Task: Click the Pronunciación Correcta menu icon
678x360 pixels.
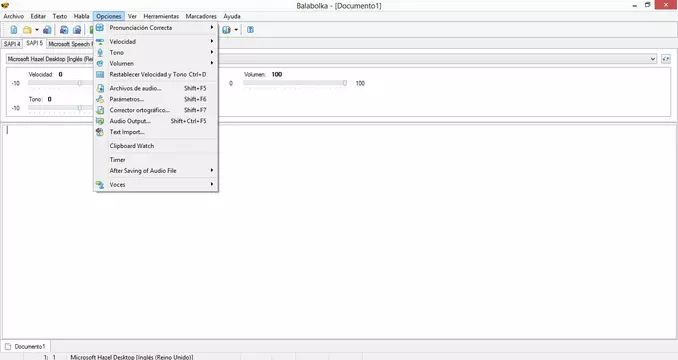Action: 100,28
